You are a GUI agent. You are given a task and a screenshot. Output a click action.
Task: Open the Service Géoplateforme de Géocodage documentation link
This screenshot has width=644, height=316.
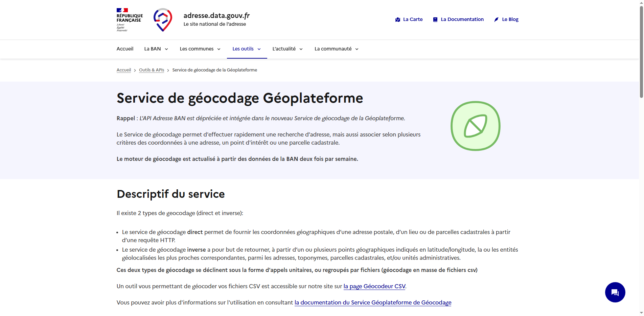[x=373, y=302]
